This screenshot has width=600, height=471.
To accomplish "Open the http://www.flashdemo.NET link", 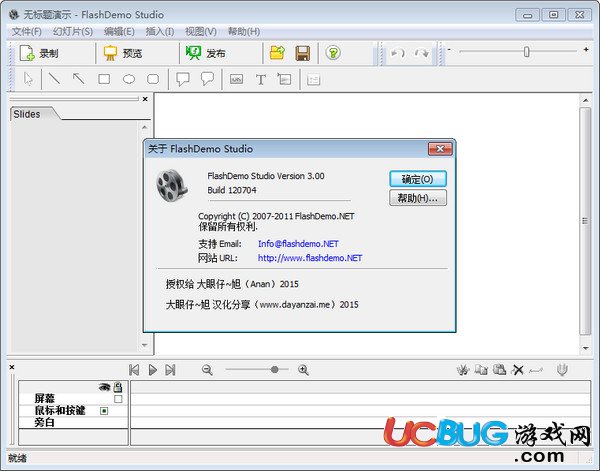I will 310,258.
